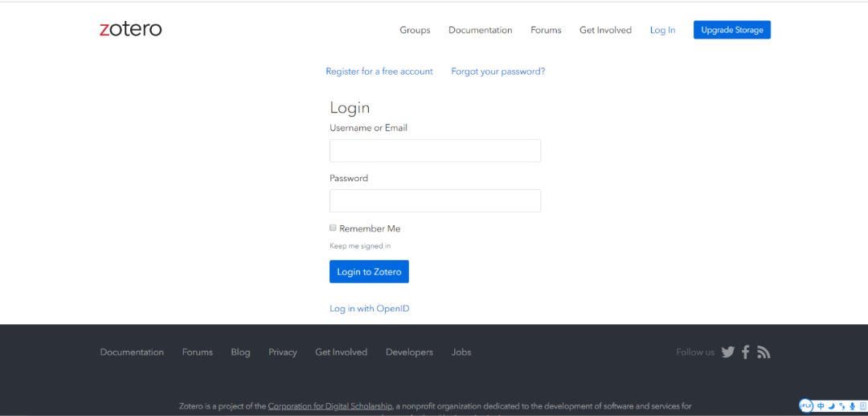Click the iFLY input method logo
This screenshot has width=868, height=416.
point(806,406)
